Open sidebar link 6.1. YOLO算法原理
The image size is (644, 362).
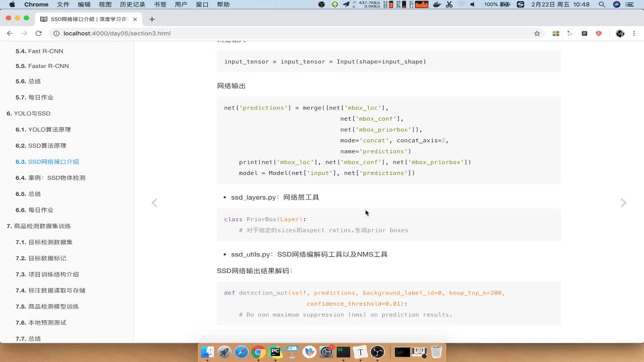(43, 130)
